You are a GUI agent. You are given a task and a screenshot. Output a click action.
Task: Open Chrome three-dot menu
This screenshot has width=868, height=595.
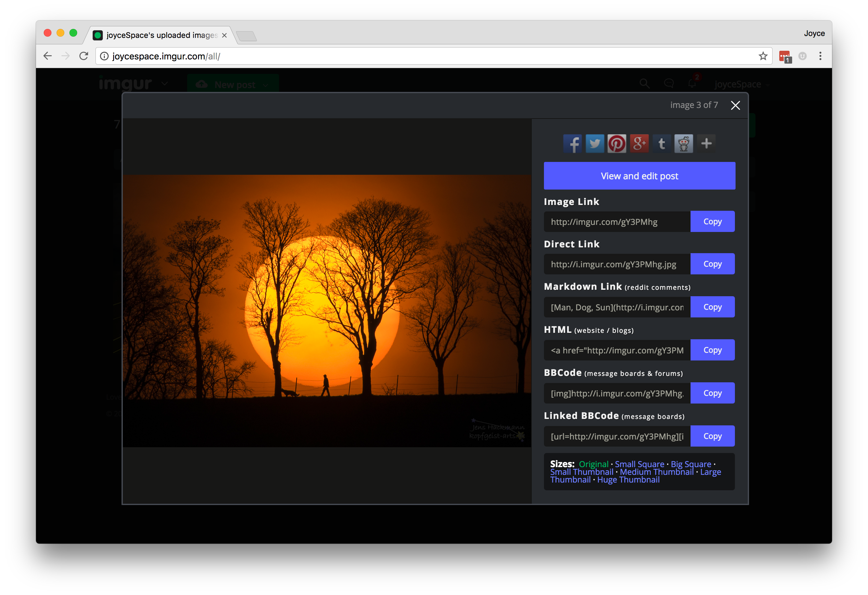pyautogui.click(x=820, y=56)
